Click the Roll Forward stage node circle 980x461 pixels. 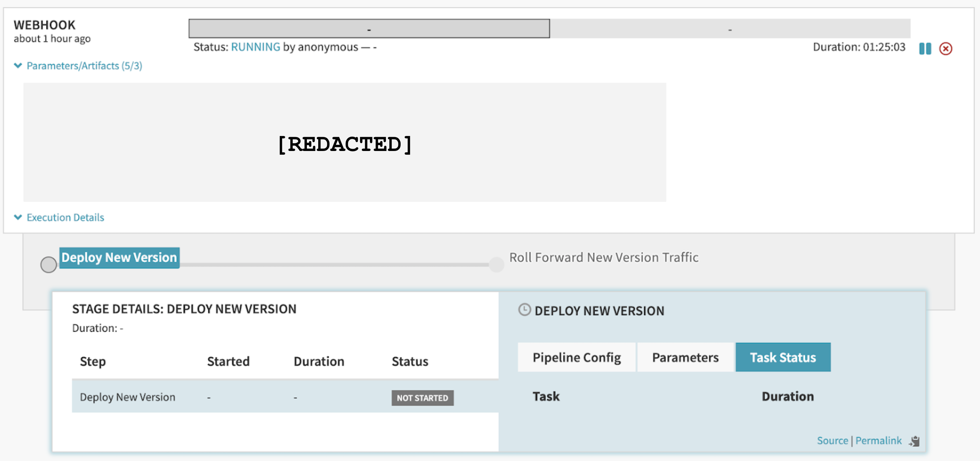(x=497, y=264)
